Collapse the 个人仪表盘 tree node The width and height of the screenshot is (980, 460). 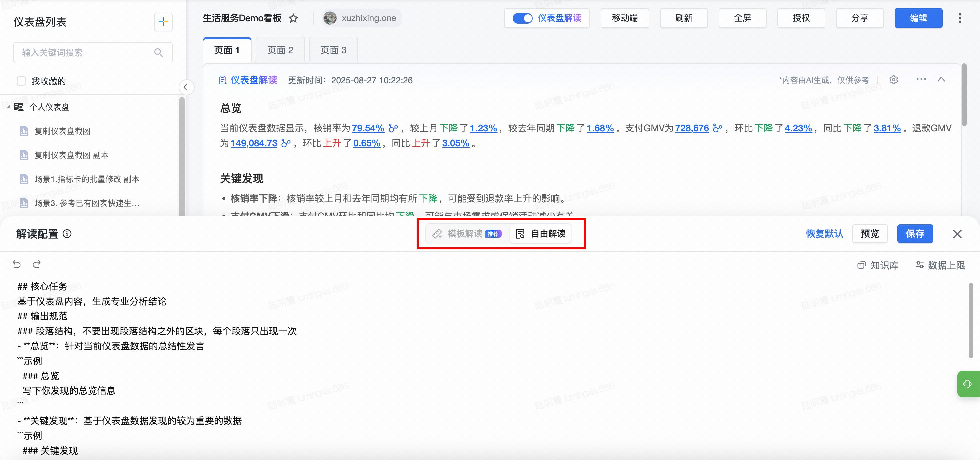click(x=8, y=107)
